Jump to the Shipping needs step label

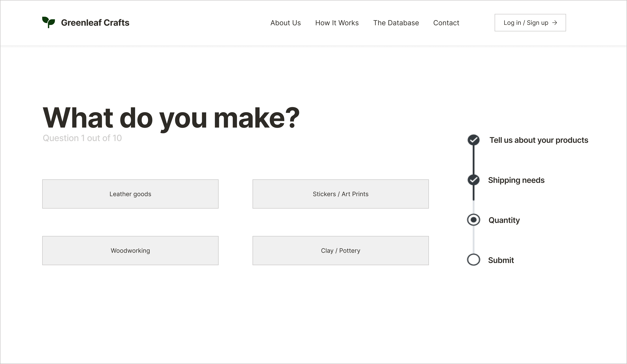tap(516, 180)
